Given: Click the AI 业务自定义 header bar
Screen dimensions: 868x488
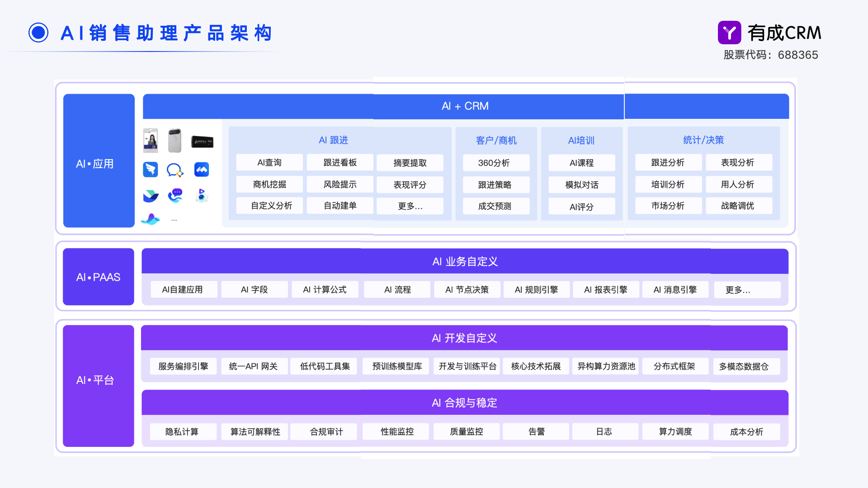Looking at the screenshot, I should coord(465,261).
